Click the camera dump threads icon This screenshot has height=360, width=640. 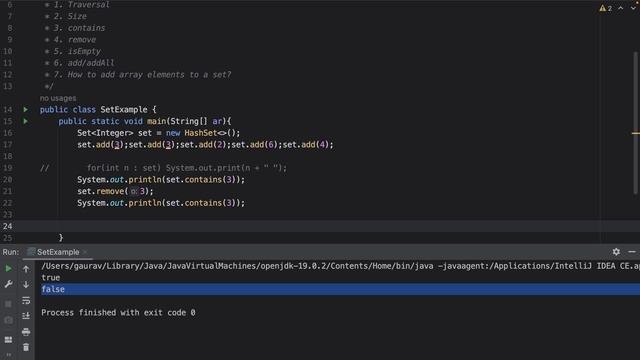pos(8,320)
